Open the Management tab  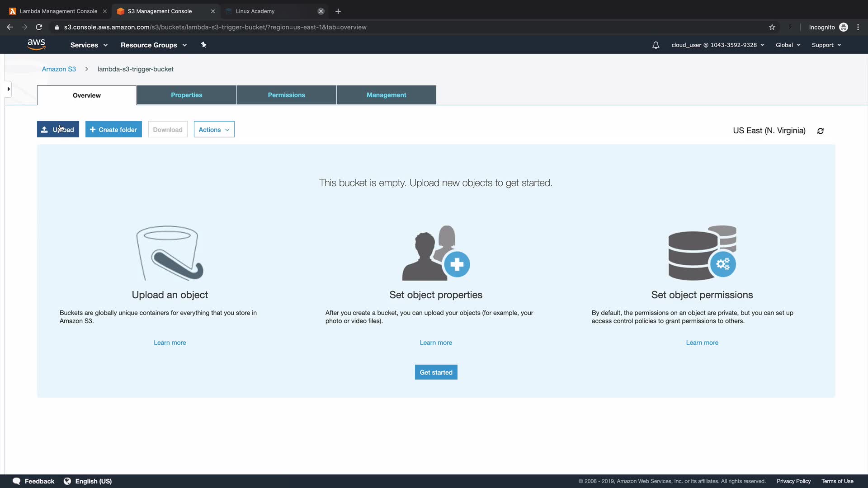point(386,95)
